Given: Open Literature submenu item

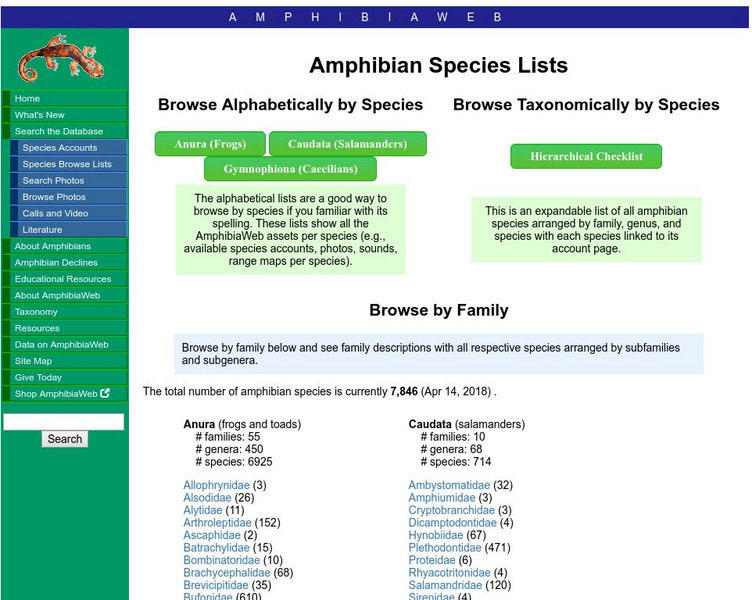Looking at the screenshot, I should pyautogui.click(x=69, y=229).
